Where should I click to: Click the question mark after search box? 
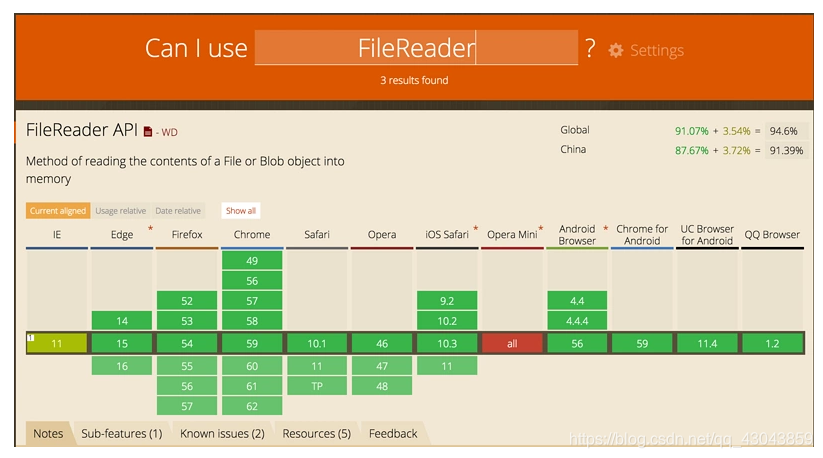pos(590,48)
